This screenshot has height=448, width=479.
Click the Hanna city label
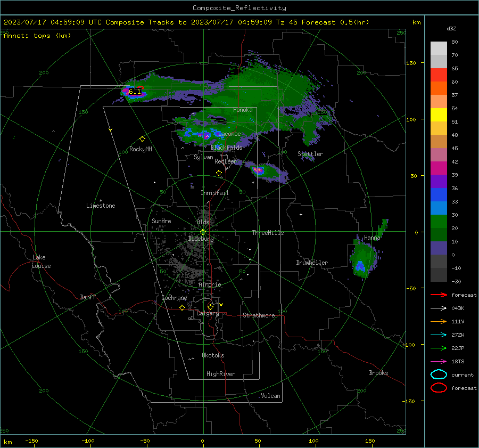pos(372,238)
